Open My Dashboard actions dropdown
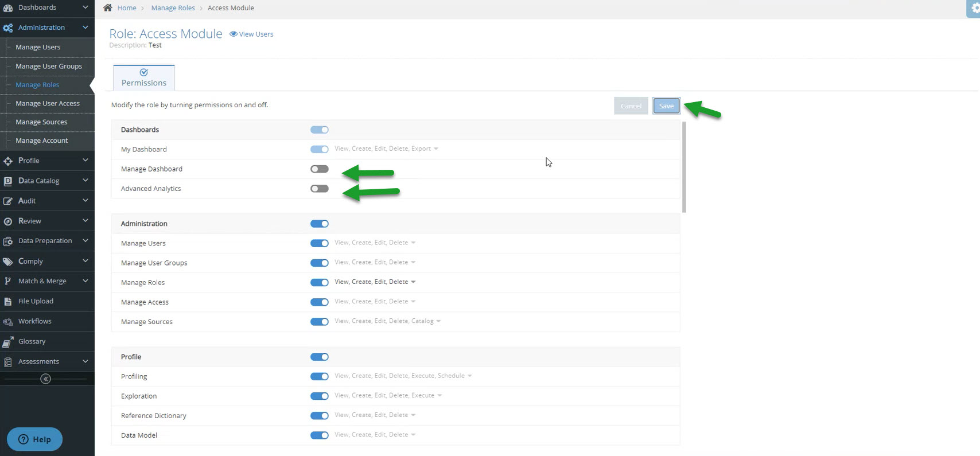 pyautogui.click(x=386, y=149)
